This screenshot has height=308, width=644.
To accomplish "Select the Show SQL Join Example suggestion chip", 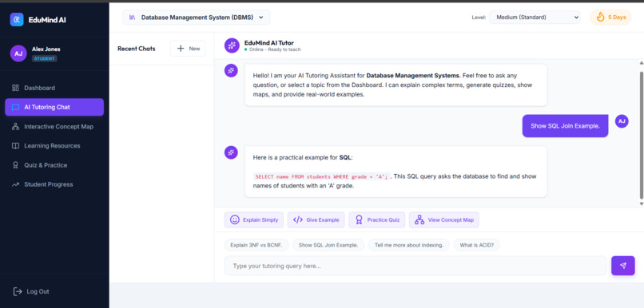I will click(x=328, y=245).
